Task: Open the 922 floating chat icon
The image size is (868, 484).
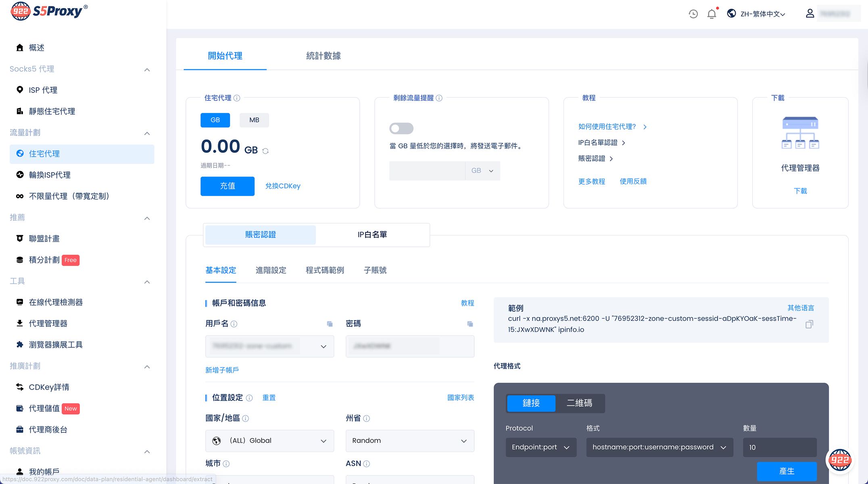Action: tap(840, 460)
